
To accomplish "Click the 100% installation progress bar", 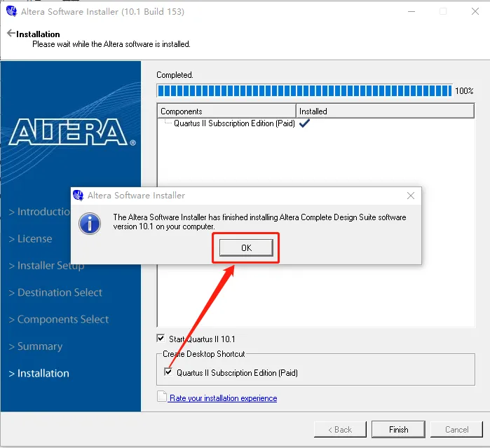I will [304, 91].
